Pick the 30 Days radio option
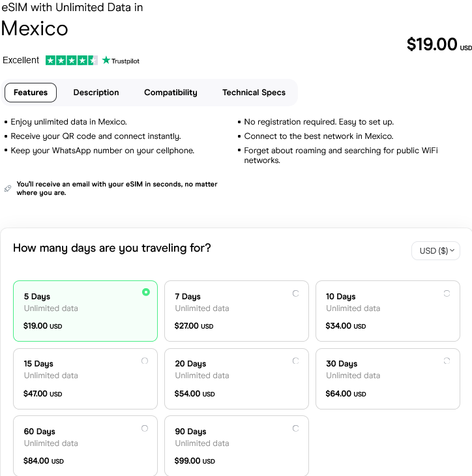Viewport: 472px width, 476px height. 447,361
